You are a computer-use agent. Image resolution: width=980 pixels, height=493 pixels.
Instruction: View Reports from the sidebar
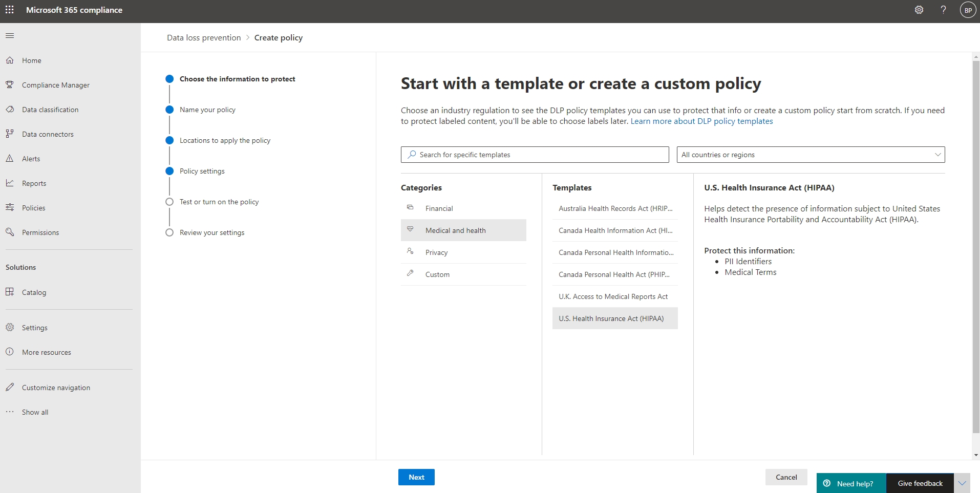click(34, 183)
